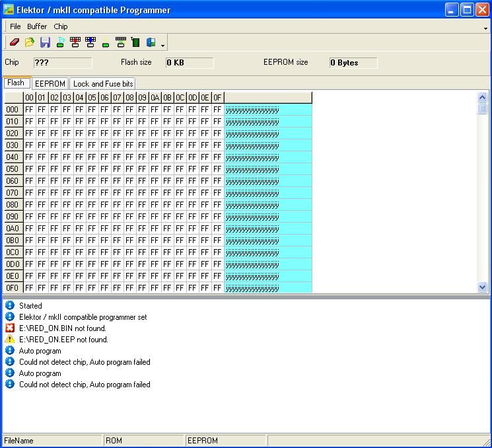Image resolution: width=492 pixels, height=448 pixels.
Task: Open the Chip menu
Action: [x=61, y=26]
